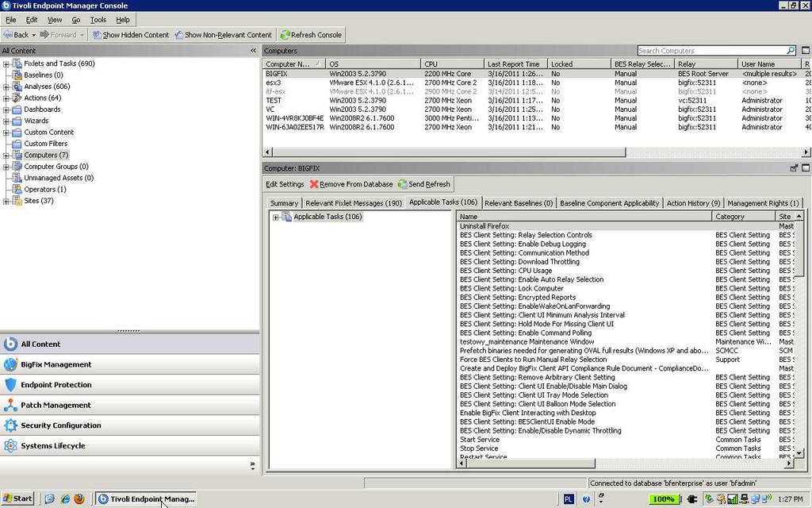Click the Operators tree icon
Image resolution: width=812 pixels, height=508 pixels.
(x=17, y=189)
